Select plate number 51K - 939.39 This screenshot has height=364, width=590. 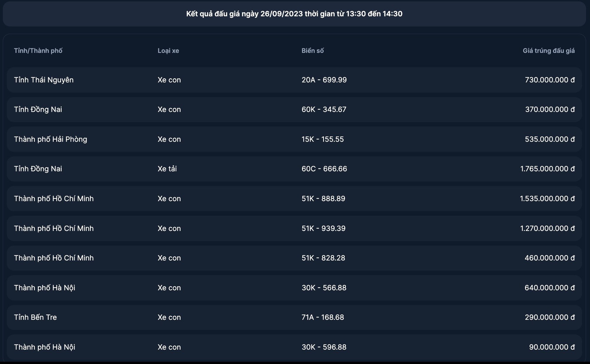323,228
